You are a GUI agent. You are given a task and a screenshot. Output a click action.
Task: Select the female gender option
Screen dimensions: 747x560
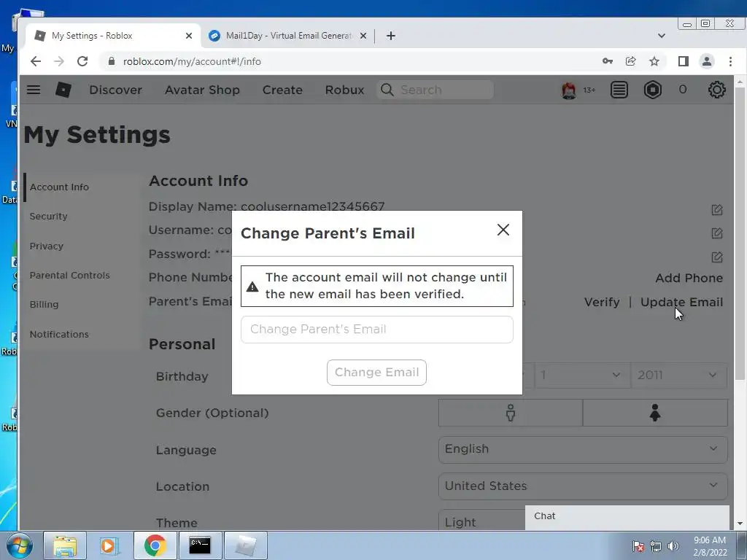pyautogui.click(x=655, y=413)
